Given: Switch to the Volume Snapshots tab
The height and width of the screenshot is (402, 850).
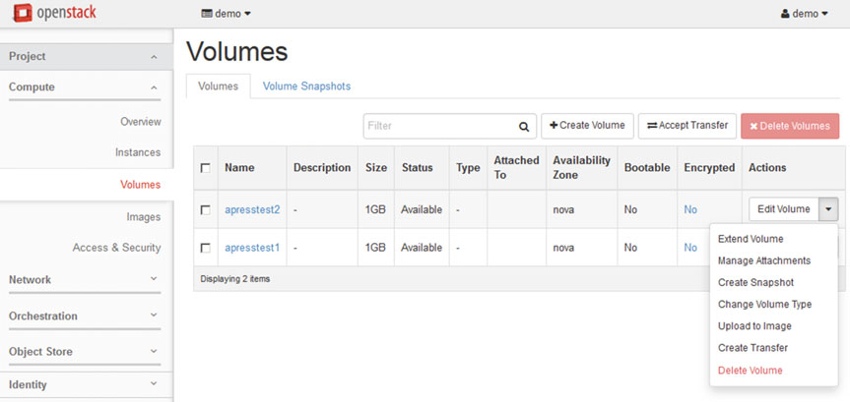Looking at the screenshot, I should tap(307, 86).
